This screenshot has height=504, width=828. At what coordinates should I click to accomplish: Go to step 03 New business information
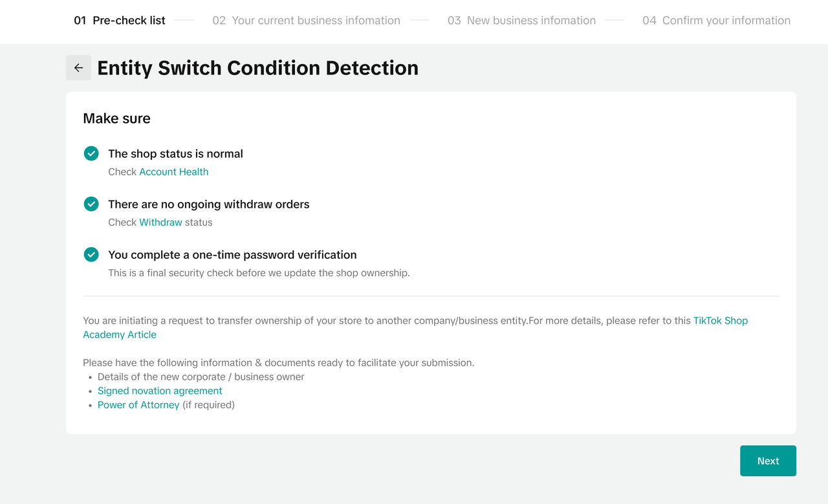521,21
